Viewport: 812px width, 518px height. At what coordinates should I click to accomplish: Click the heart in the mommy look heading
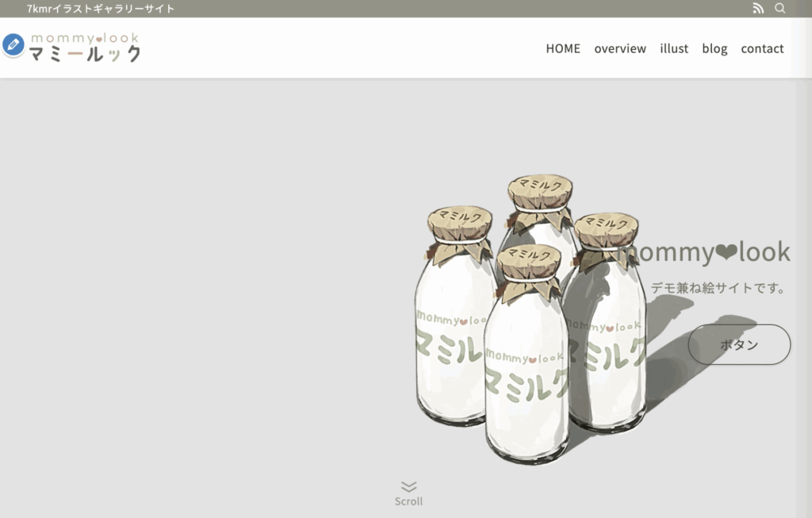click(x=726, y=252)
